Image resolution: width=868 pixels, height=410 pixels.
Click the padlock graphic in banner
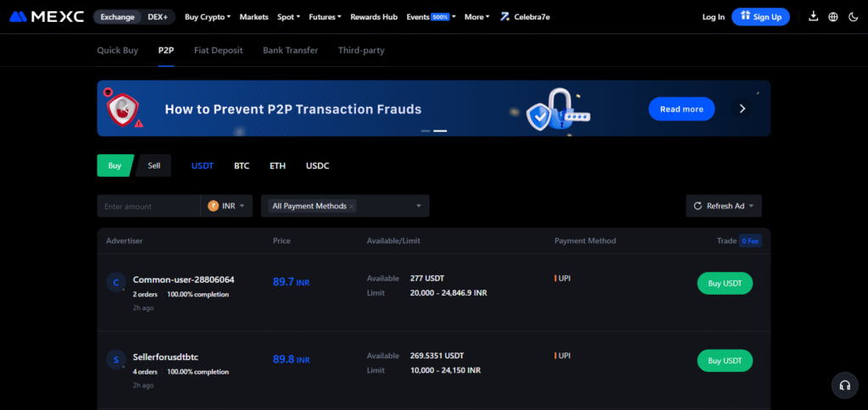(558, 108)
